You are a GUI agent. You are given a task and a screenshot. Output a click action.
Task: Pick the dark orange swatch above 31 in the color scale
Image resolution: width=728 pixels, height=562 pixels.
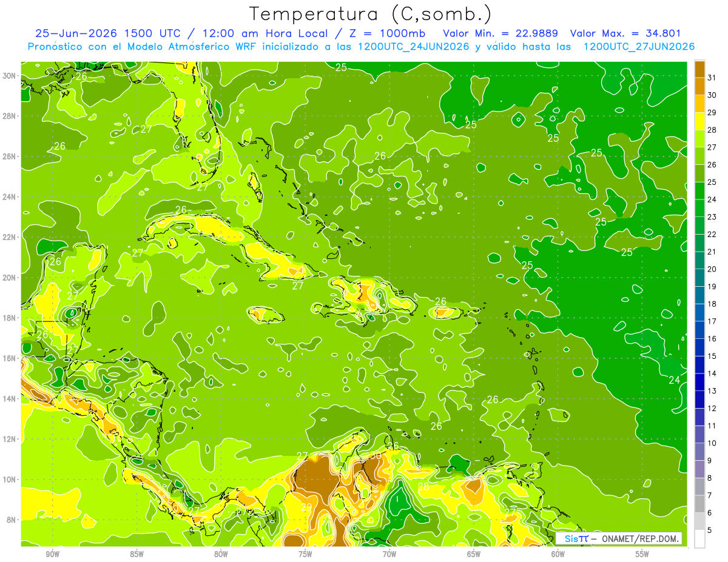pos(699,69)
